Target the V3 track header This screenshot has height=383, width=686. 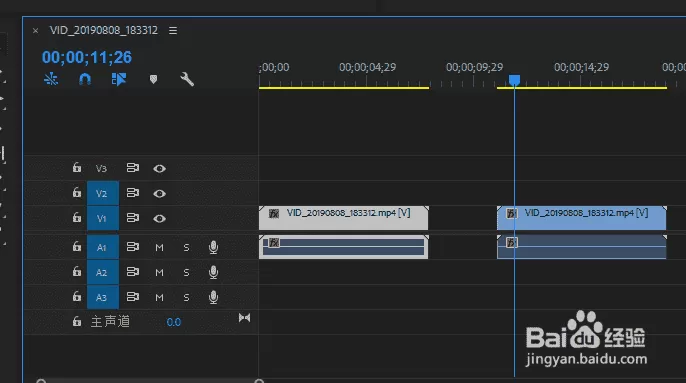(x=102, y=169)
